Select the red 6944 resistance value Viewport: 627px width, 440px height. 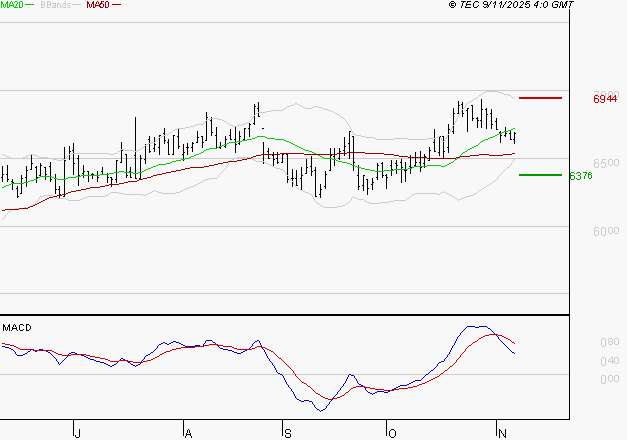point(605,99)
